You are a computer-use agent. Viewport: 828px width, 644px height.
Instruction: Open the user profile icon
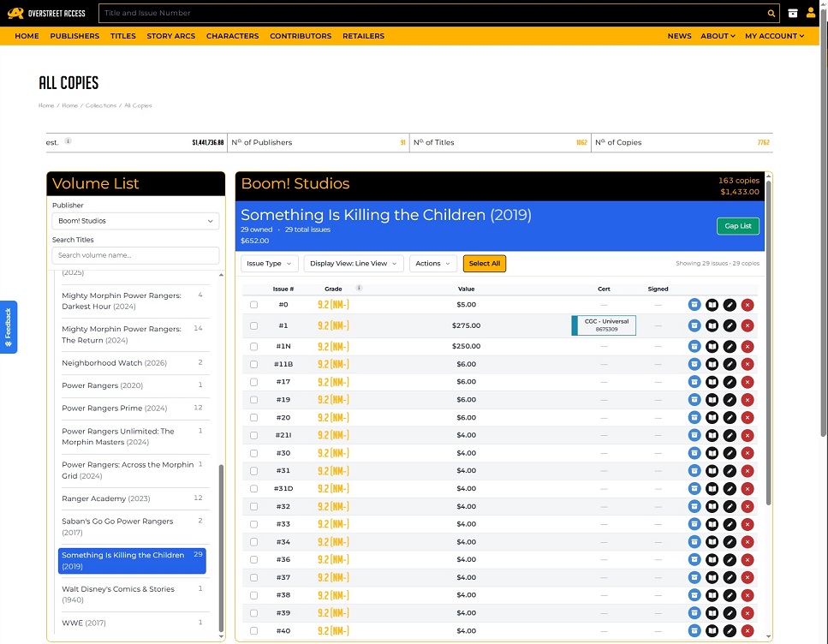pos(811,13)
